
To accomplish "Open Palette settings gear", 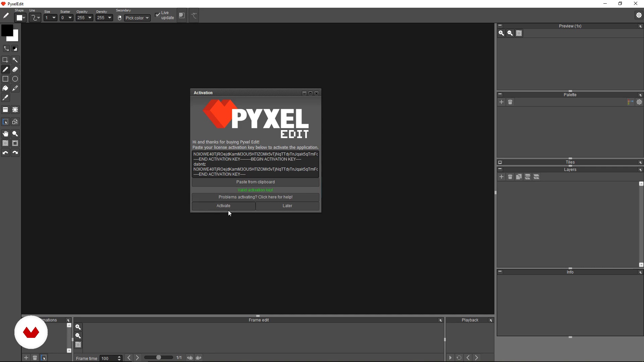I will click(639, 102).
